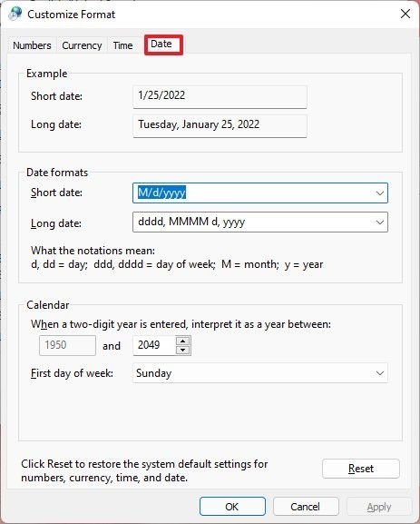Image resolution: width=420 pixels, height=524 pixels.
Task: Click the Long date example box
Action: (220, 126)
